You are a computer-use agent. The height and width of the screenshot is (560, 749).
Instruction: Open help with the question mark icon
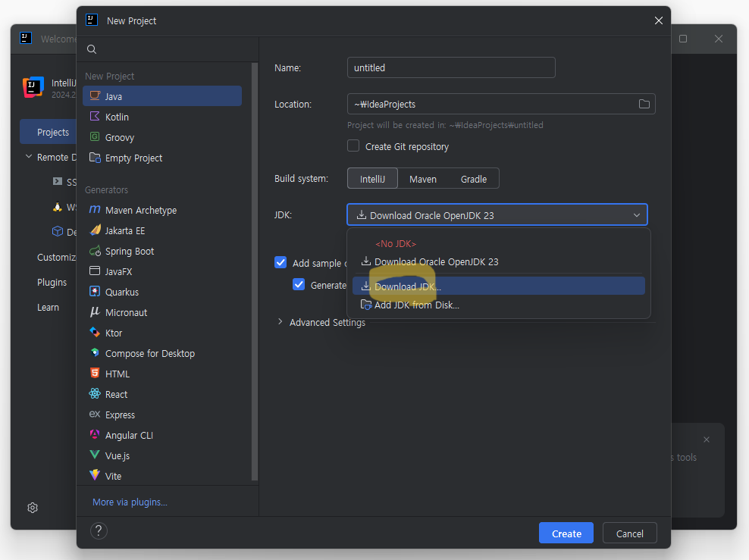(x=99, y=531)
